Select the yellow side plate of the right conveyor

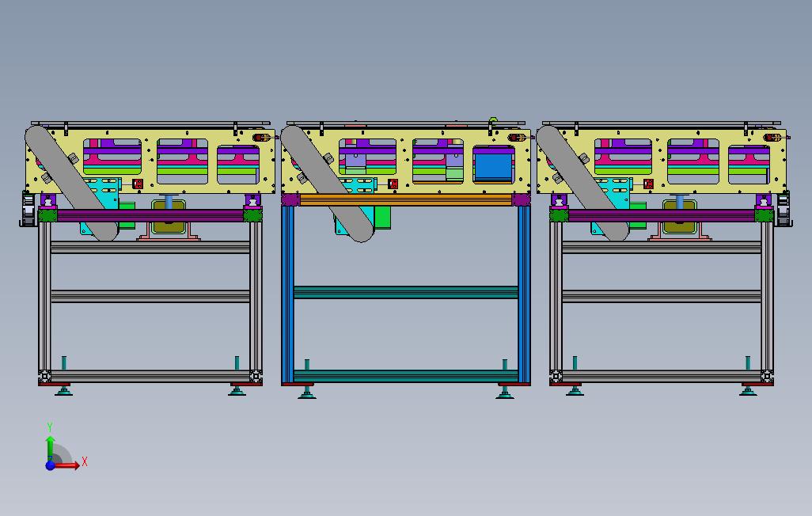pyautogui.click(x=662, y=161)
